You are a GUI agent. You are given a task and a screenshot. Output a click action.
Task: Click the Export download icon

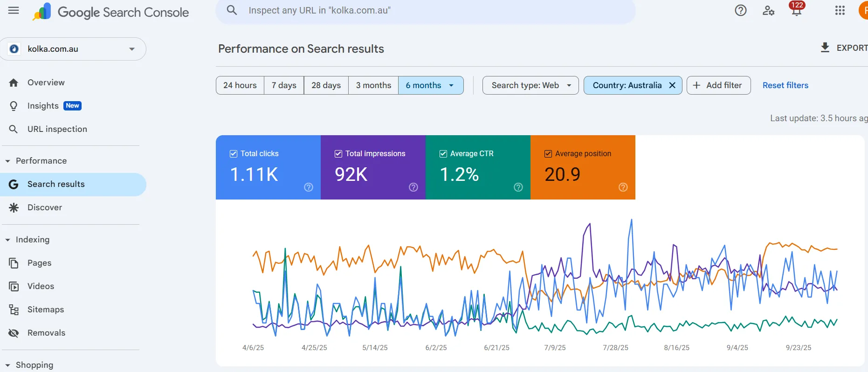[825, 48]
